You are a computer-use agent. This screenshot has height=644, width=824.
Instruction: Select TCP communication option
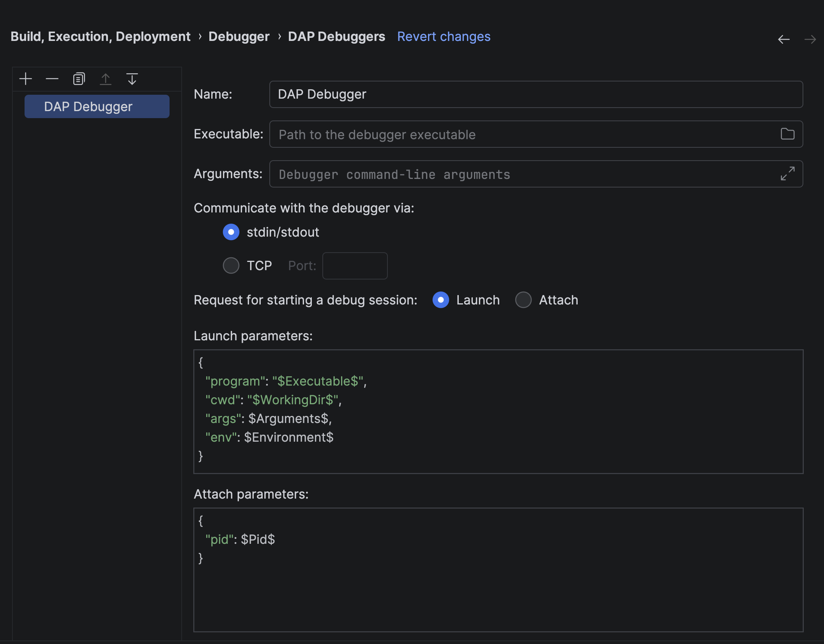[231, 266]
